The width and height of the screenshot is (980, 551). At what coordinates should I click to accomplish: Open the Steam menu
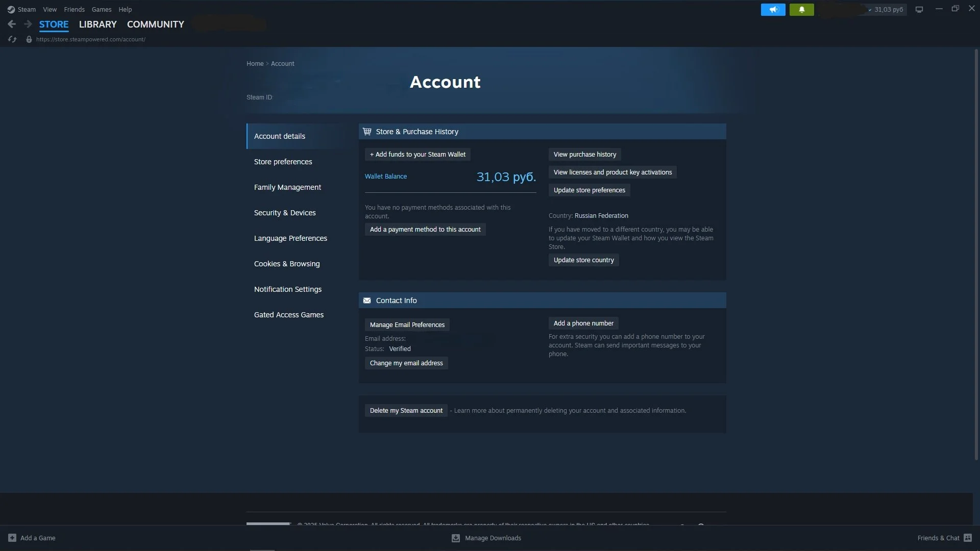[x=27, y=10]
